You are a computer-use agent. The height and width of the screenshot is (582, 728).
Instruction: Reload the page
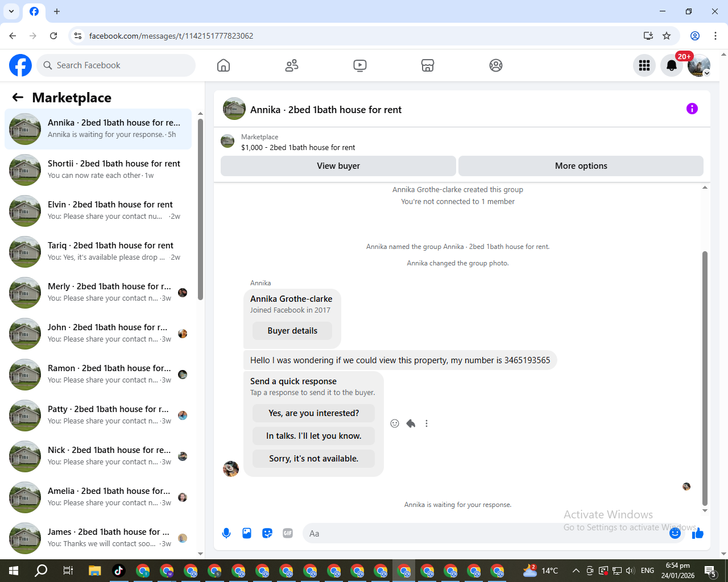coord(53,36)
